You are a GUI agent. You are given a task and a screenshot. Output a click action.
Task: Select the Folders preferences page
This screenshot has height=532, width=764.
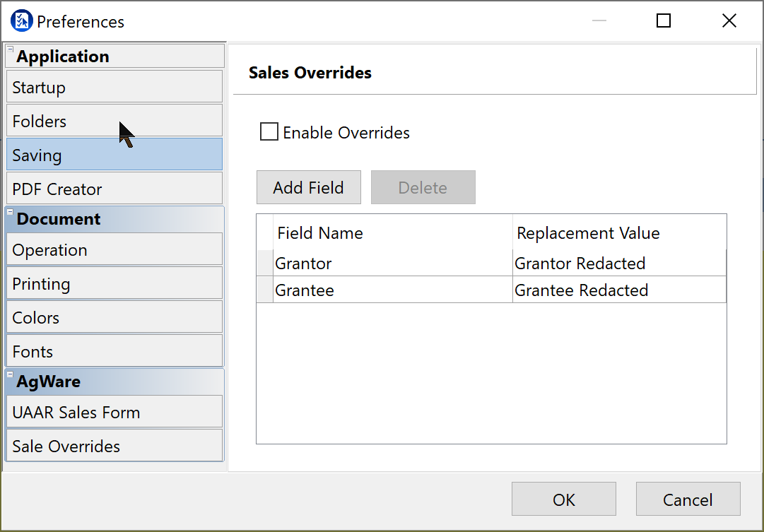(x=114, y=122)
